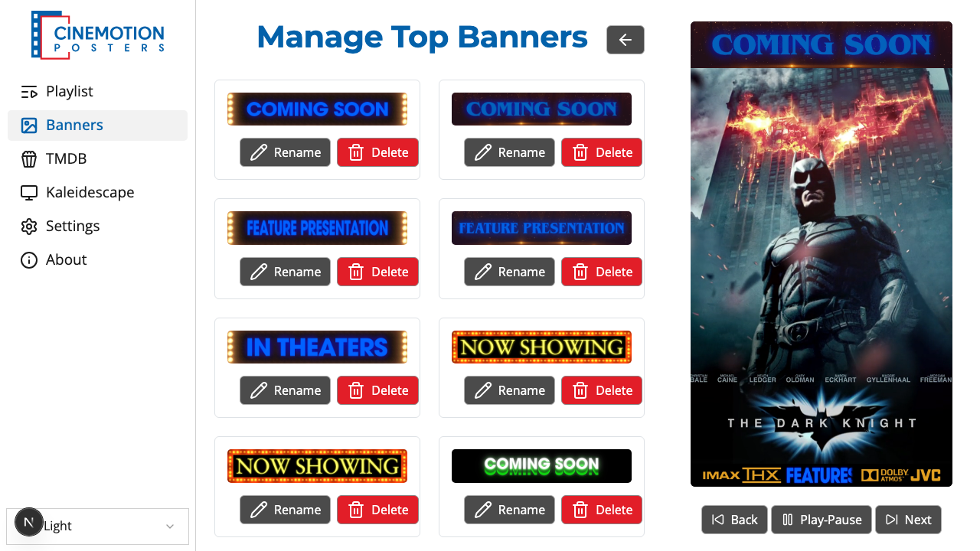The height and width of the screenshot is (551, 980).
Task: Delete the green glow Coming Soon banner
Action: click(602, 510)
